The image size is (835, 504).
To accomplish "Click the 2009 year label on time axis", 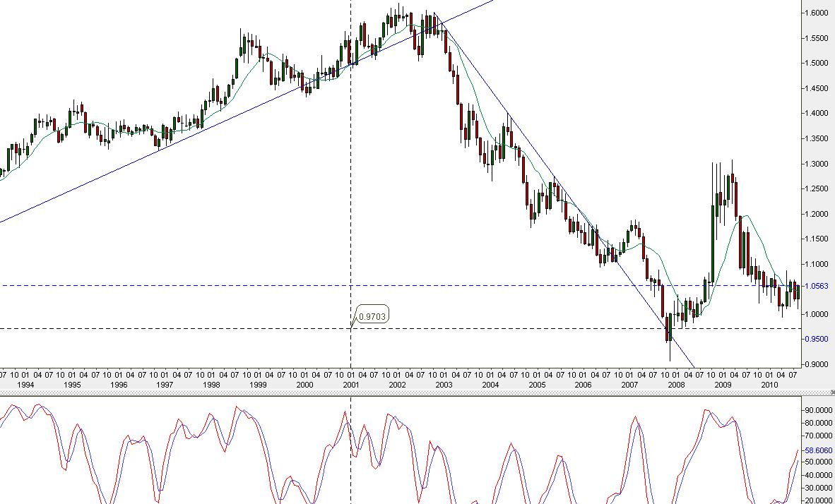I will (x=723, y=384).
